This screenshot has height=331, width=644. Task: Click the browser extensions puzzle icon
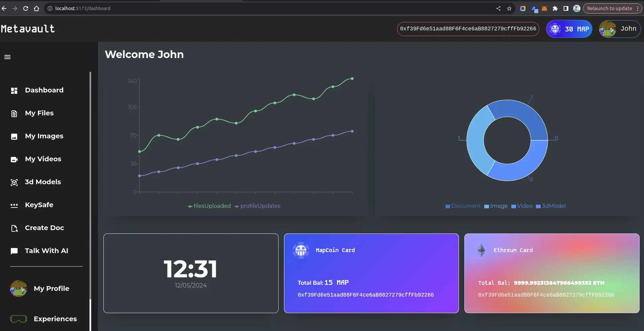point(555,8)
